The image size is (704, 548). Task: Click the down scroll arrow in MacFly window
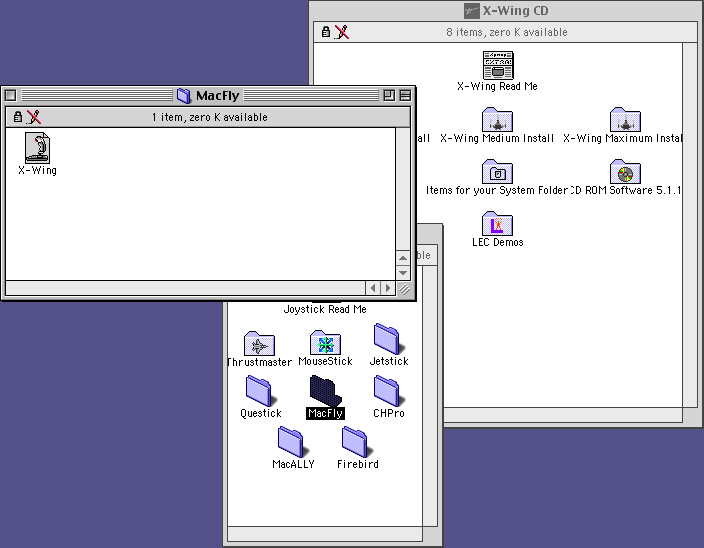click(x=403, y=272)
